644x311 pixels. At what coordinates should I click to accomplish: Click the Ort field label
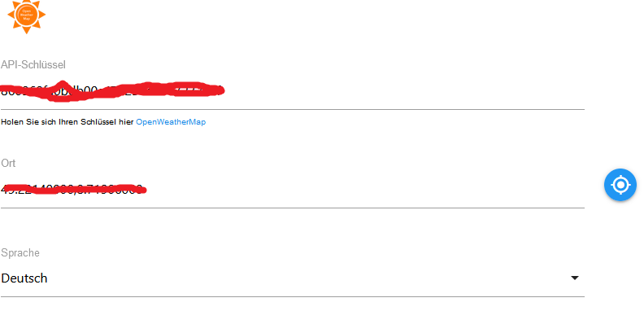(x=8, y=164)
